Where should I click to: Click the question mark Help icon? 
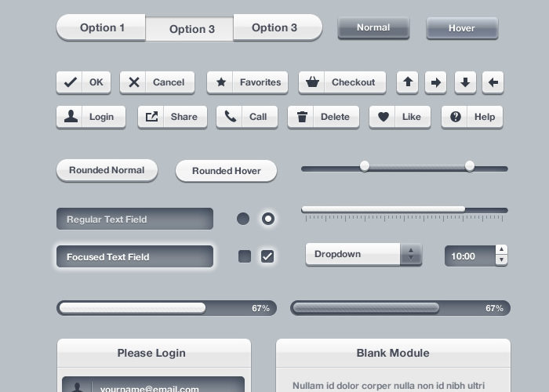(455, 117)
